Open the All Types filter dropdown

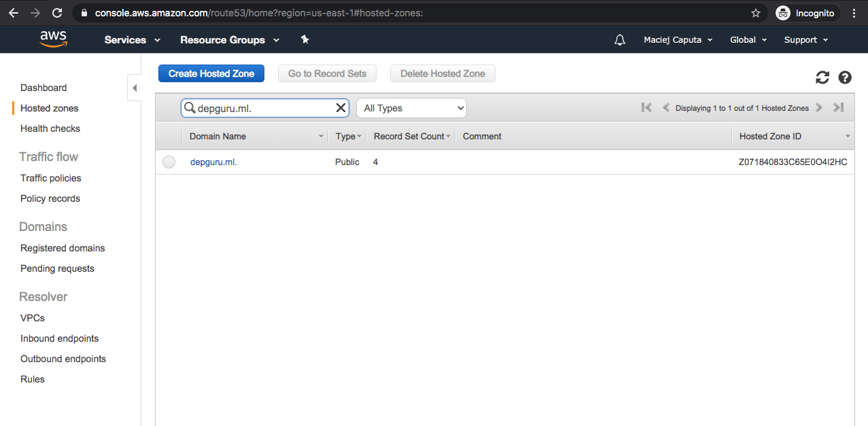click(411, 108)
